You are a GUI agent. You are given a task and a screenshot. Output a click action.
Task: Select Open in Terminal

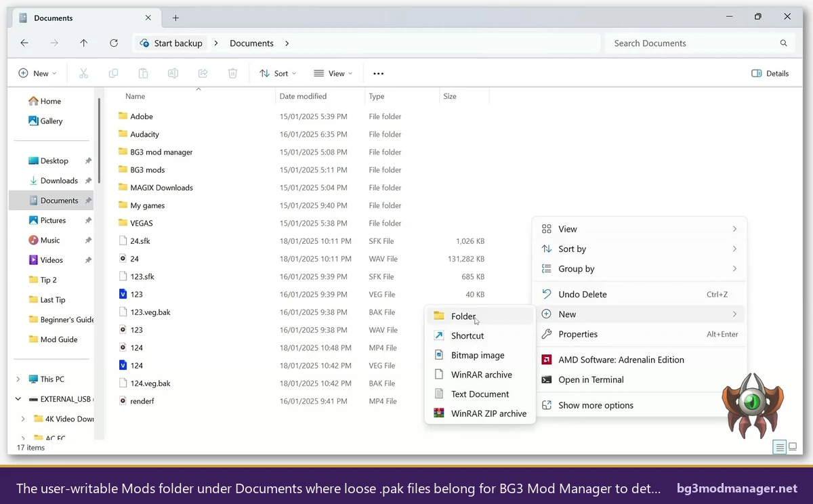[x=640, y=380]
